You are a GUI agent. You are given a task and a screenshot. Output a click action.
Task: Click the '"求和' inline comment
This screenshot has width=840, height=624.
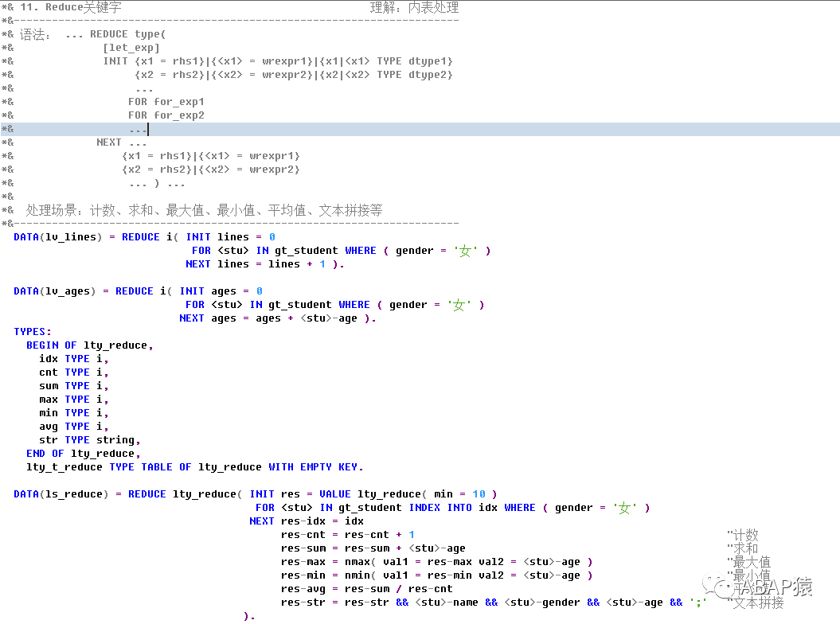point(743,548)
